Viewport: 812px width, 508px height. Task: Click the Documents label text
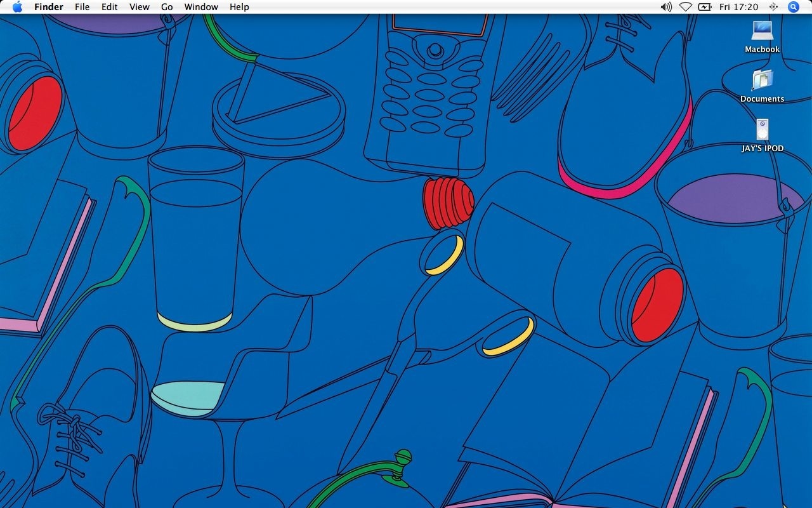[763, 98]
